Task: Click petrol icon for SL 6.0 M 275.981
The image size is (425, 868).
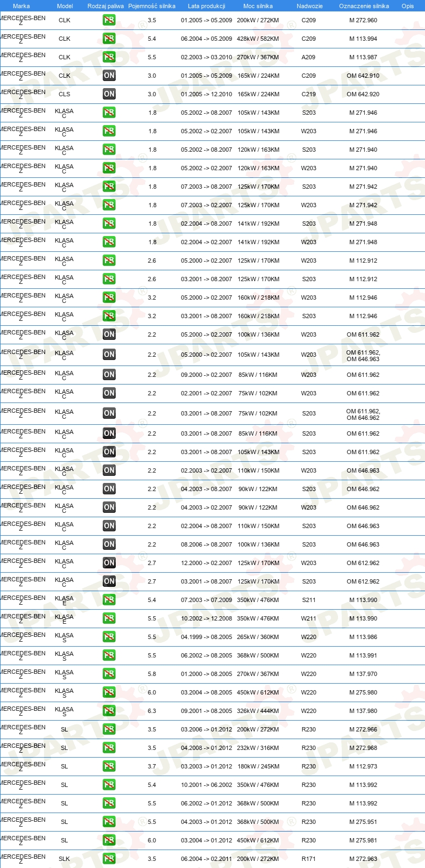Action: coord(109,840)
